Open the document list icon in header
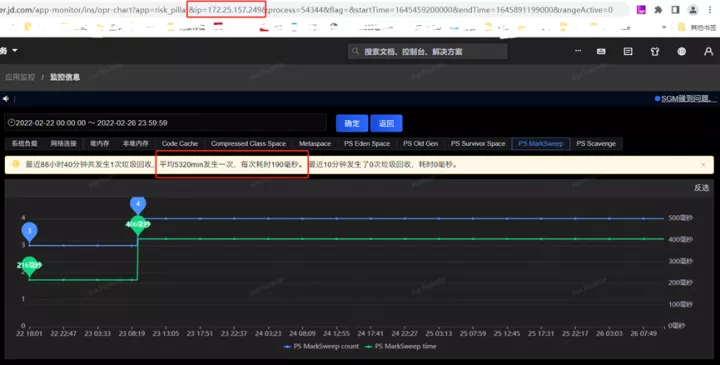The image size is (720, 365). click(x=628, y=51)
